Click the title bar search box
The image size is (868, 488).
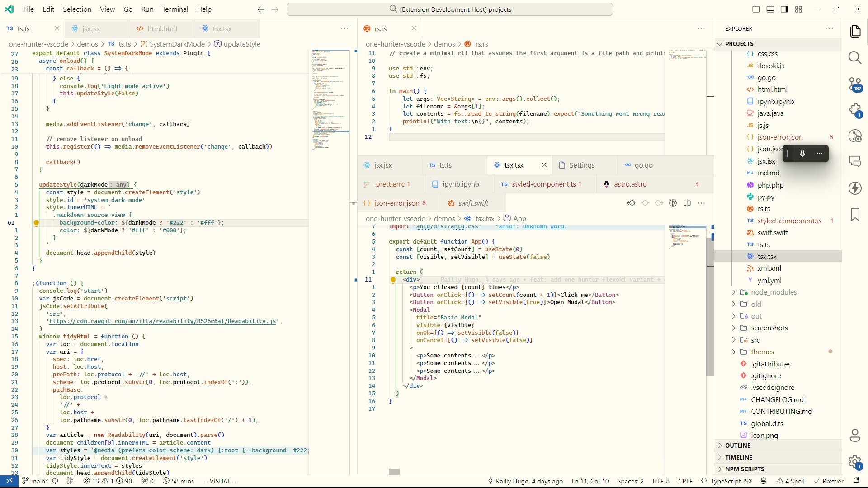(x=449, y=9)
